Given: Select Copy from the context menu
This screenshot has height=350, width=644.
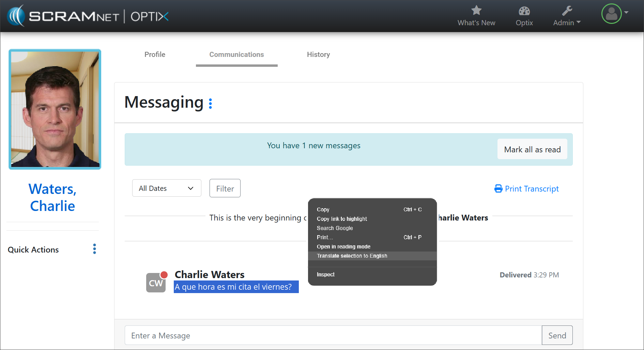Looking at the screenshot, I should [x=323, y=210].
